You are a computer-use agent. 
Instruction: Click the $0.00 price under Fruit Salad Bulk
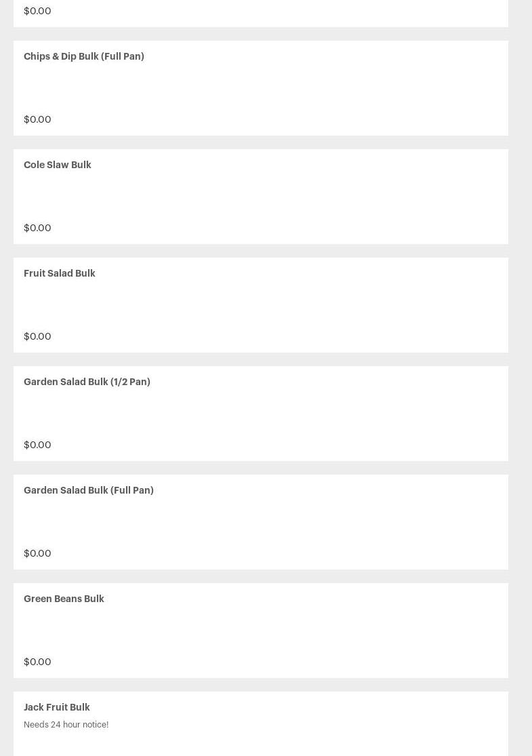[37, 336]
